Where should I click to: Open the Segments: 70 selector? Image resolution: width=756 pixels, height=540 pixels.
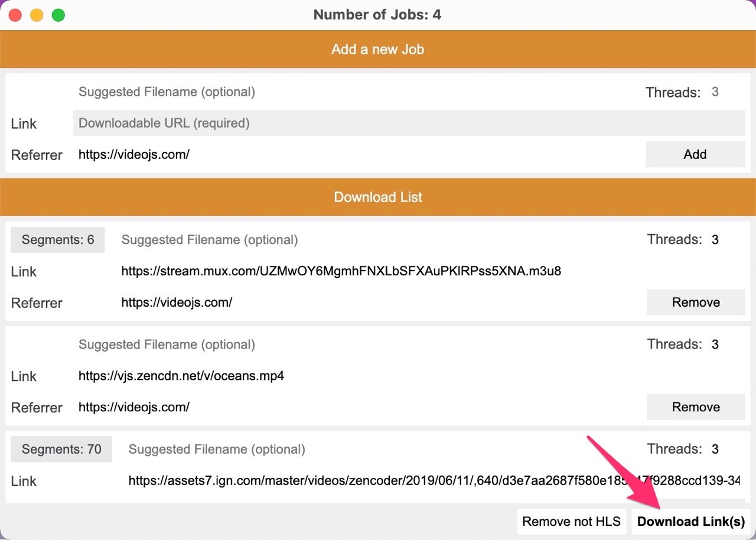[x=61, y=449]
